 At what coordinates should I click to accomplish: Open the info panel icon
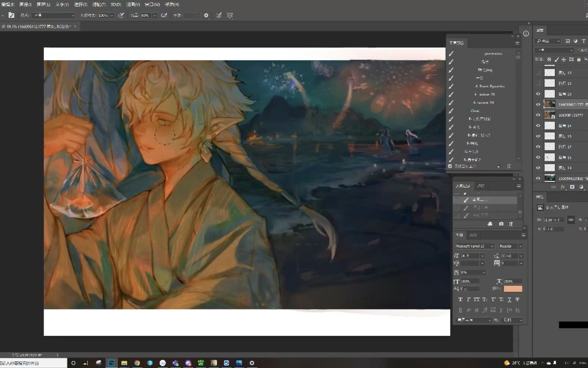point(526,33)
